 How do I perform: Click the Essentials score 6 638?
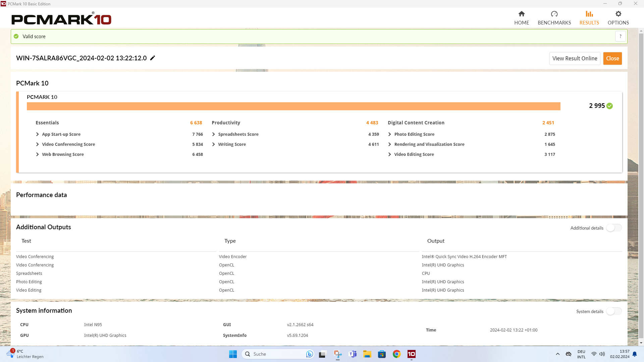pyautogui.click(x=196, y=123)
